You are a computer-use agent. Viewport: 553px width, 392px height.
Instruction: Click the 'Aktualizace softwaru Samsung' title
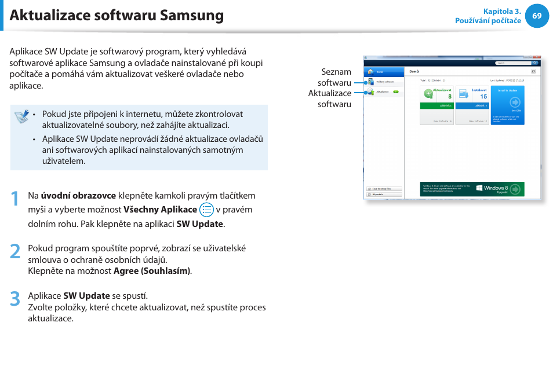[x=117, y=16]
